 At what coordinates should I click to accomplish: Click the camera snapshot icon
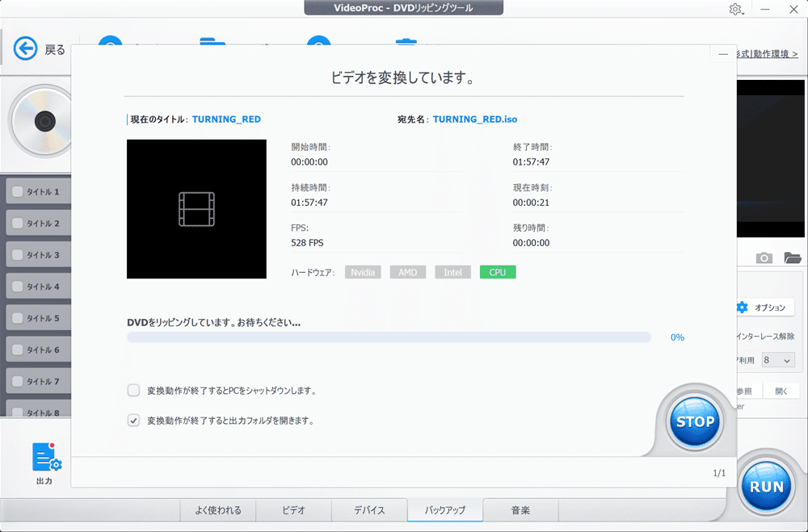tap(764, 258)
